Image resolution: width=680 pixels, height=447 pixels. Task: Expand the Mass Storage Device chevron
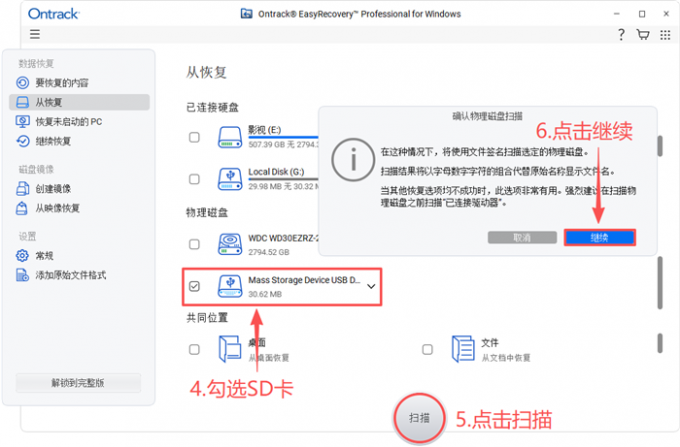(x=371, y=286)
